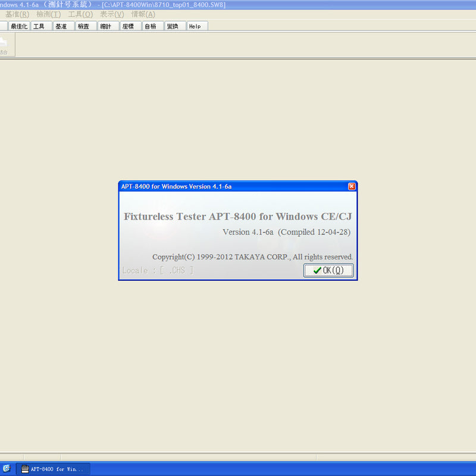Click Fixtureless Tester APT-8400 heading
Screen dimensions: 476x476
(x=237, y=217)
